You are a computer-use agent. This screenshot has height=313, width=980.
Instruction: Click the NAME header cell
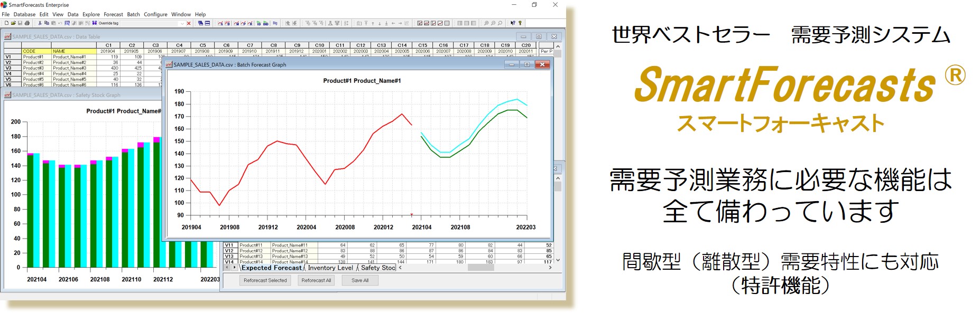click(74, 51)
